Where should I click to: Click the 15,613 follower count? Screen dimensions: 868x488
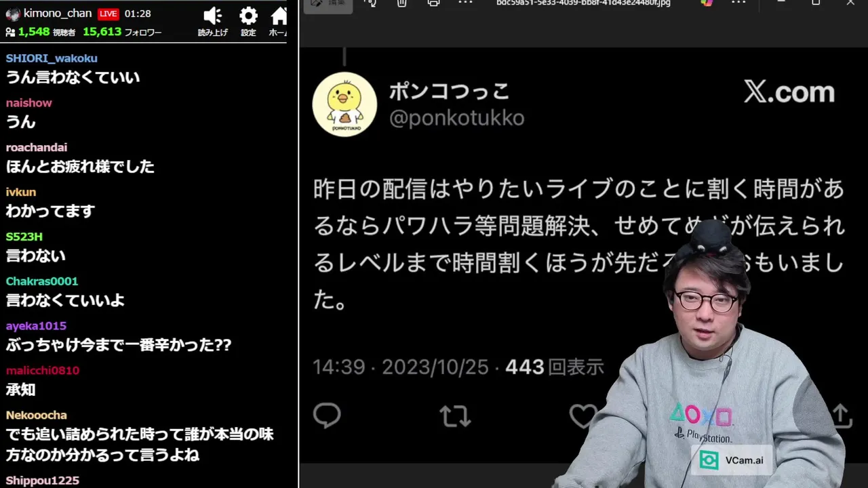click(x=102, y=32)
